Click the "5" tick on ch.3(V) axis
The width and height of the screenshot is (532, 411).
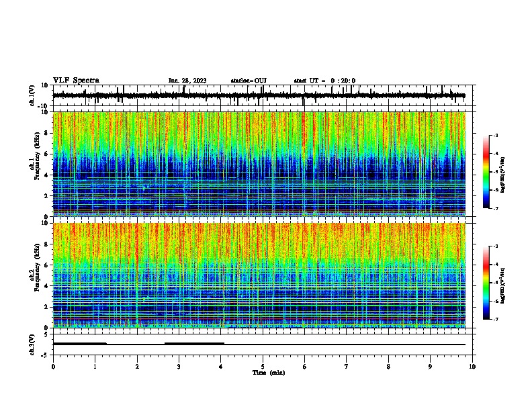pos(47,334)
